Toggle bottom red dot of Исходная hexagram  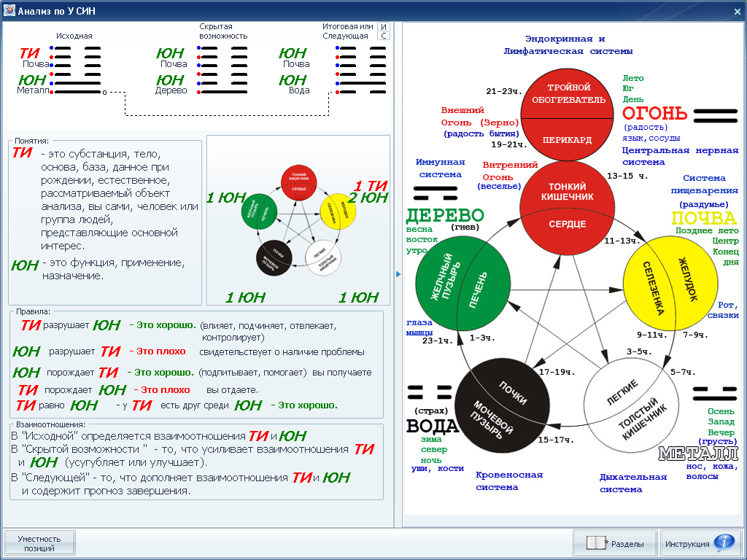click(x=52, y=93)
